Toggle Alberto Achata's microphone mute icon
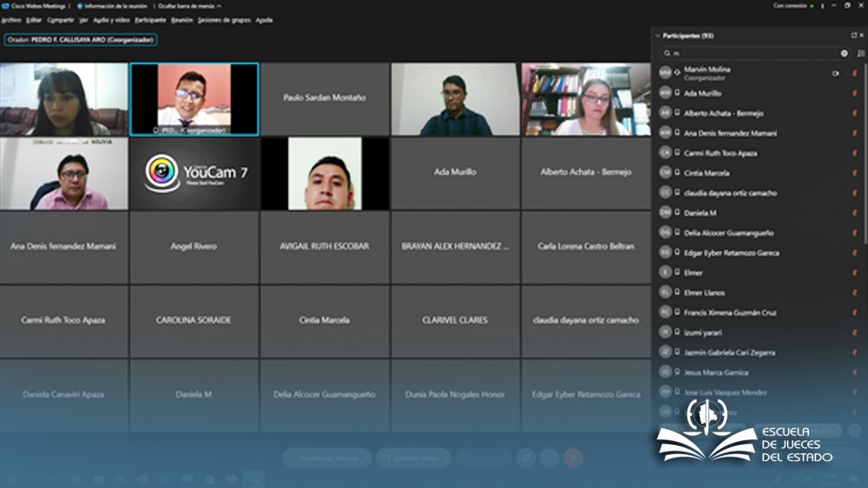Image resolution: width=868 pixels, height=488 pixels. pos(854,113)
